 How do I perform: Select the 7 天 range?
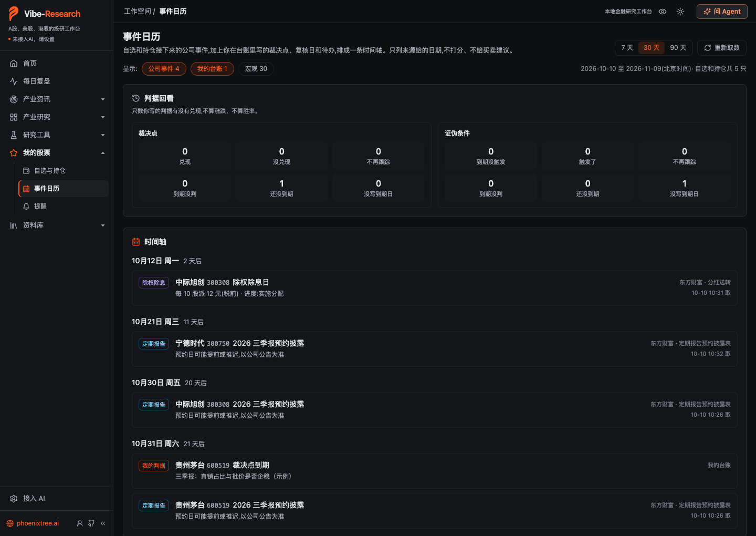pos(627,48)
